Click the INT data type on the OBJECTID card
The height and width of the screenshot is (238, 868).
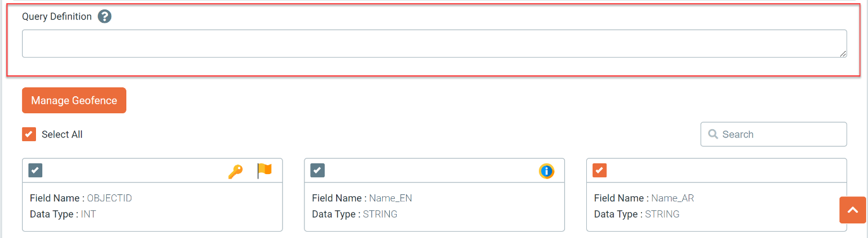[x=88, y=214]
